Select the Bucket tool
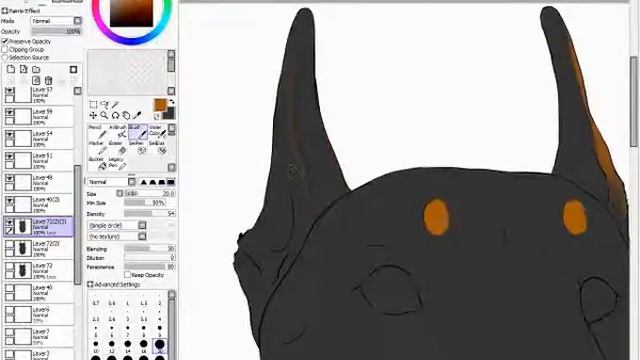The image size is (640, 360). coord(98,164)
